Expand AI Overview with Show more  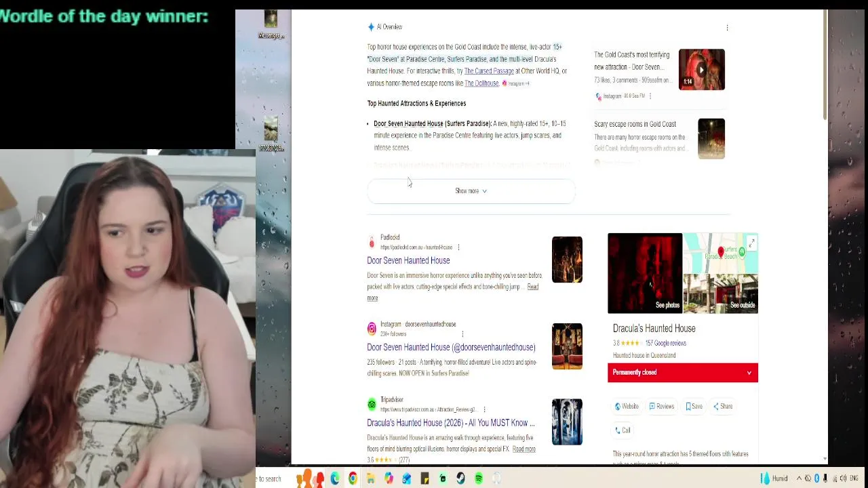[x=471, y=191]
